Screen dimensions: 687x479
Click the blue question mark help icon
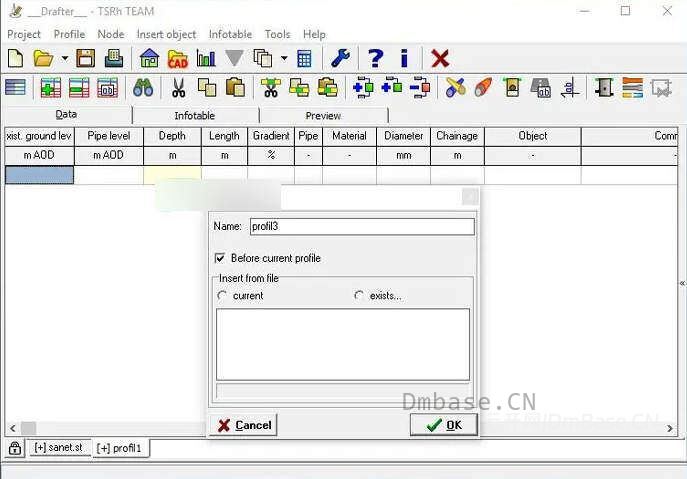point(375,58)
